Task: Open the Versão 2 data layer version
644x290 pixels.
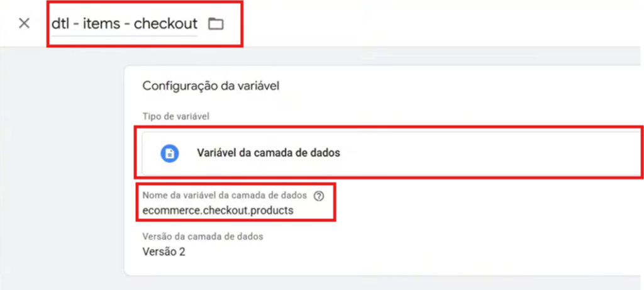Action: coord(164,252)
